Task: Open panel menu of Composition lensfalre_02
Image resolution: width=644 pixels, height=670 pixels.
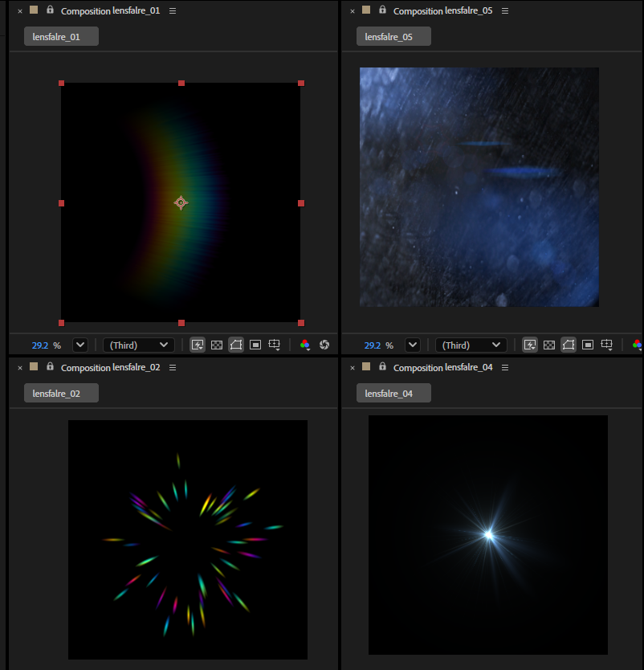Action: [173, 367]
